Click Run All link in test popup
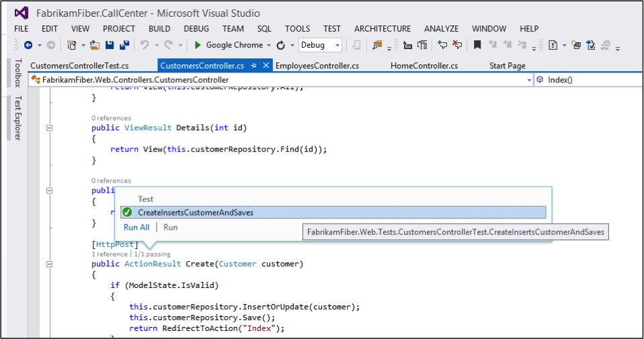Screen dimensions: 644x339 click(x=136, y=228)
